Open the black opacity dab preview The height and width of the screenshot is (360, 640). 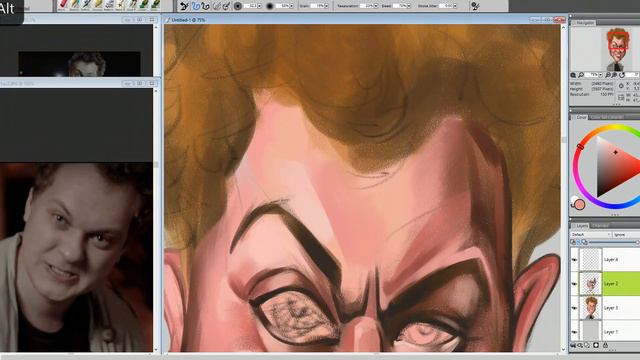coord(269,6)
